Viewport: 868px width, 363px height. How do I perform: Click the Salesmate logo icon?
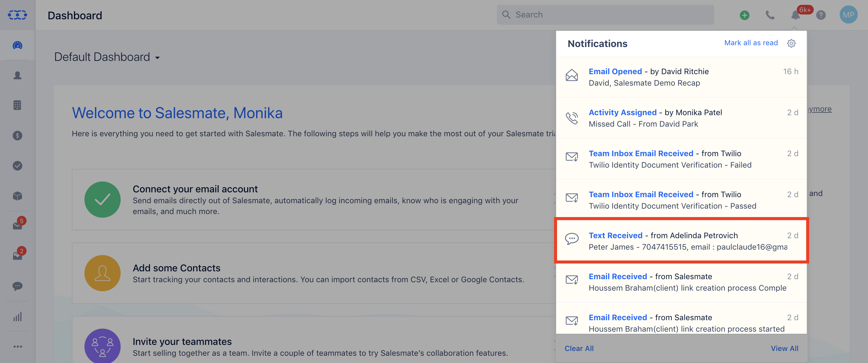(17, 15)
